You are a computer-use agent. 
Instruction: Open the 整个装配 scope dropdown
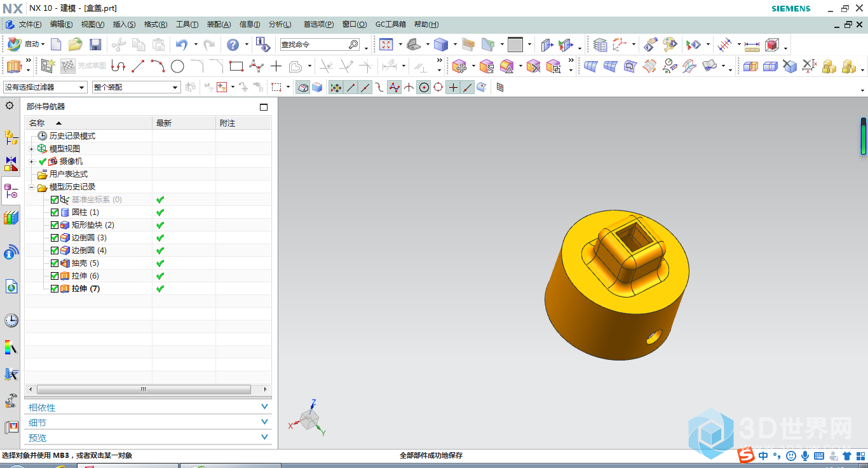coord(136,87)
